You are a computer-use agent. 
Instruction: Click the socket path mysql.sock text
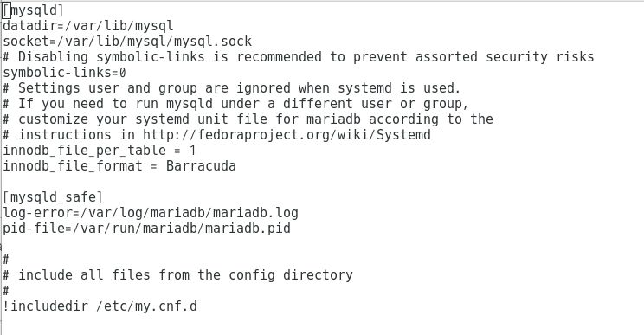(x=213, y=42)
